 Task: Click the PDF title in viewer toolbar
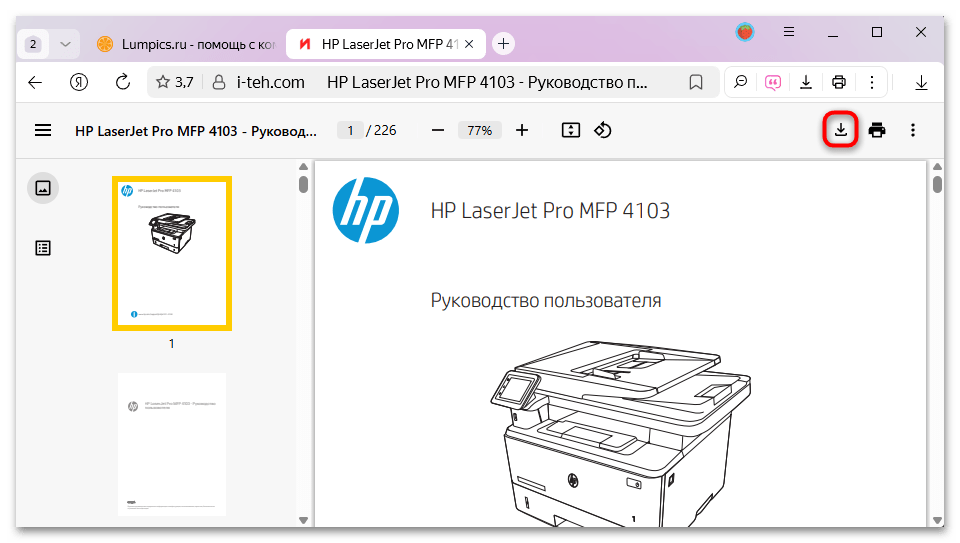point(196,131)
